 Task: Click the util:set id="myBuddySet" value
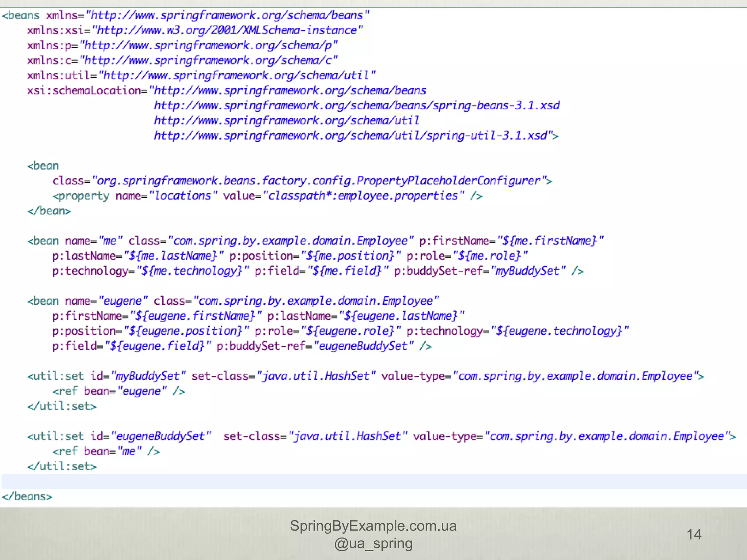[148, 376]
